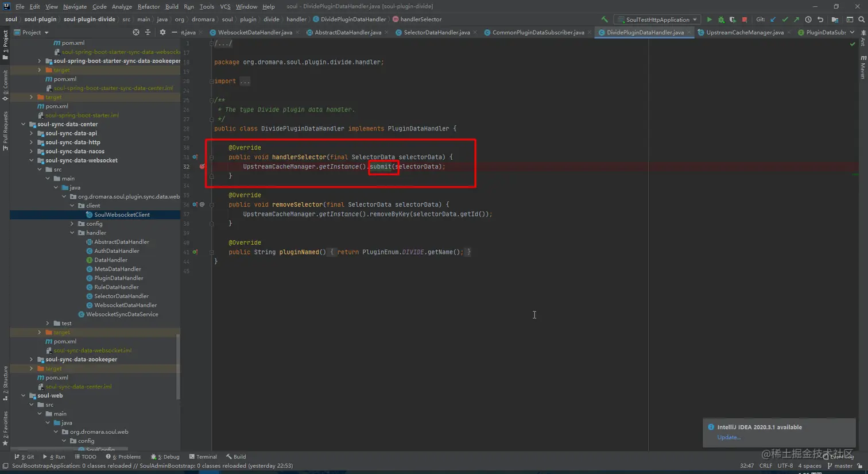868x474 pixels.
Task: Open the Terminal tool window
Action: pyautogui.click(x=203, y=457)
